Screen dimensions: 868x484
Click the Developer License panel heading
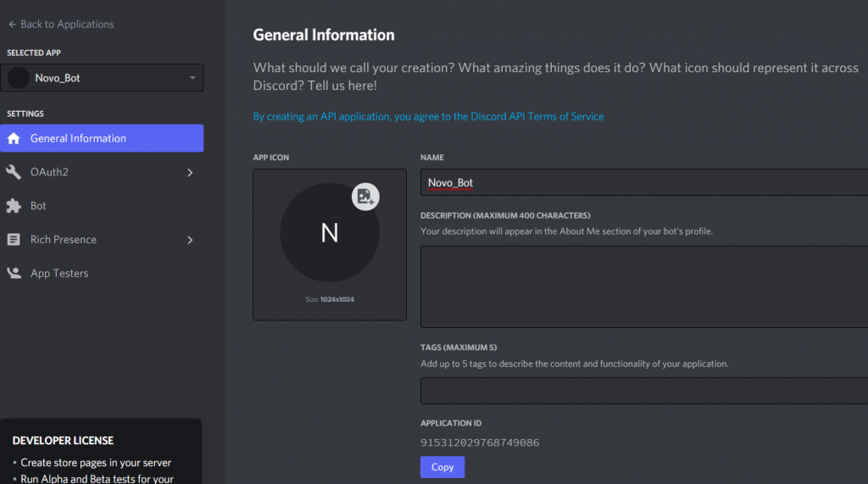point(63,441)
